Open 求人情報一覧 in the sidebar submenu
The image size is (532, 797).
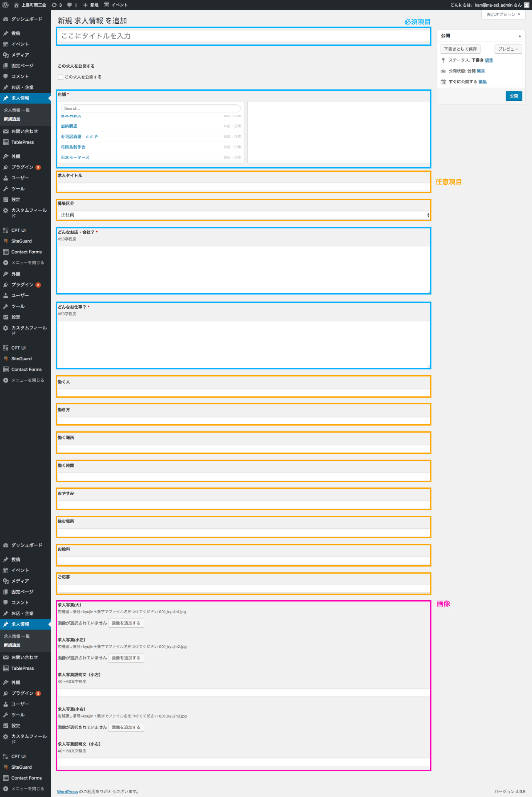click(x=17, y=110)
